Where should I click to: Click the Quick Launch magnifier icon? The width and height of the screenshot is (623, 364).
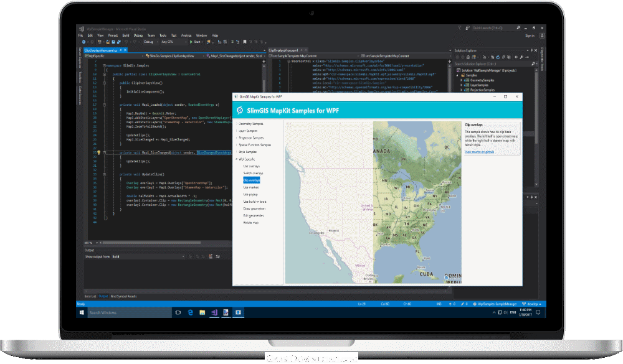[x=518, y=28]
